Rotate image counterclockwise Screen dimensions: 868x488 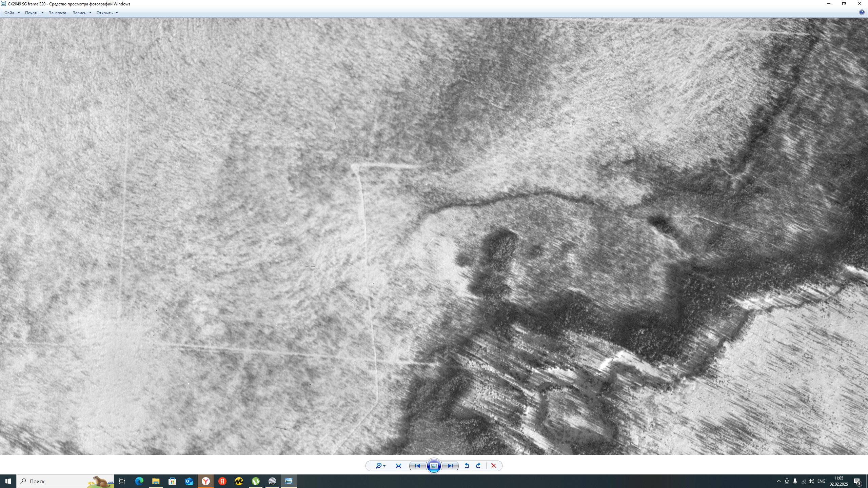(467, 466)
